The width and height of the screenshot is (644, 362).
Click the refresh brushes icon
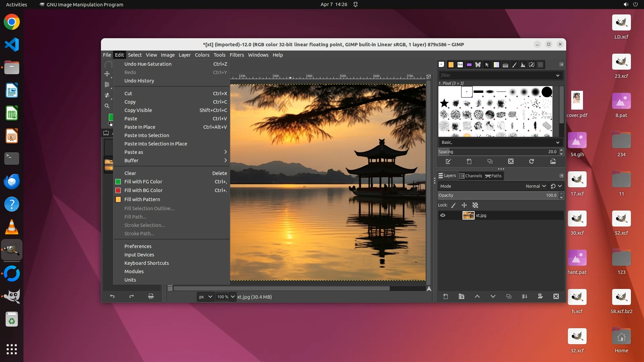(x=532, y=162)
